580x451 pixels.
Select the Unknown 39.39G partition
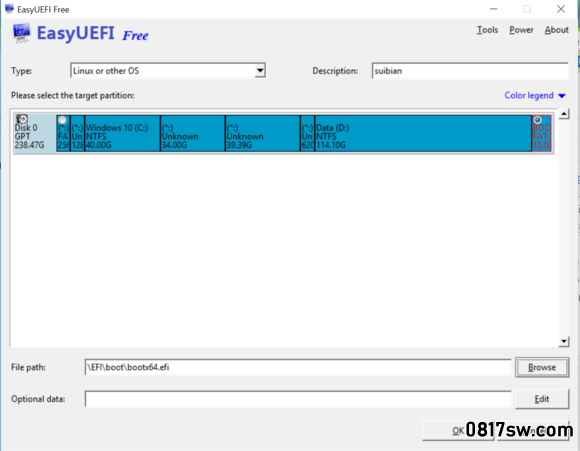pyautogui.click(x=263, y=133)
